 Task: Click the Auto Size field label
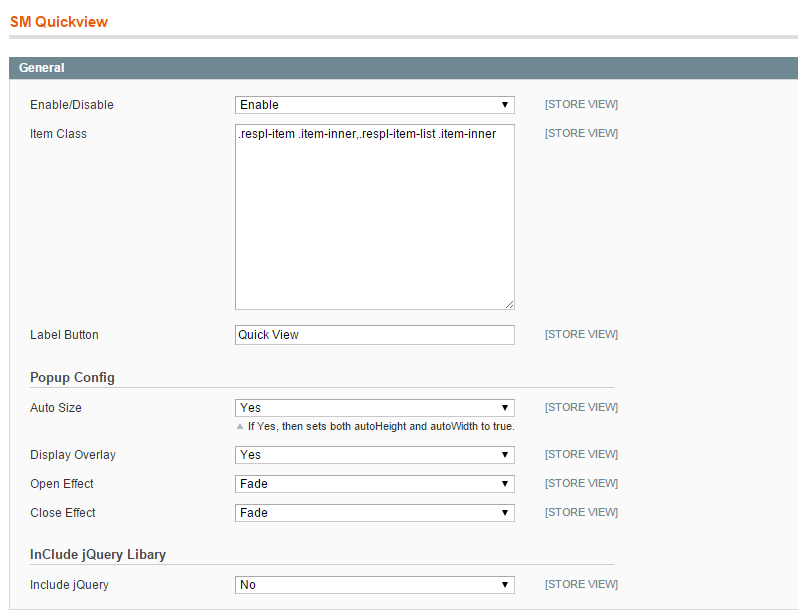coord(56,408)
